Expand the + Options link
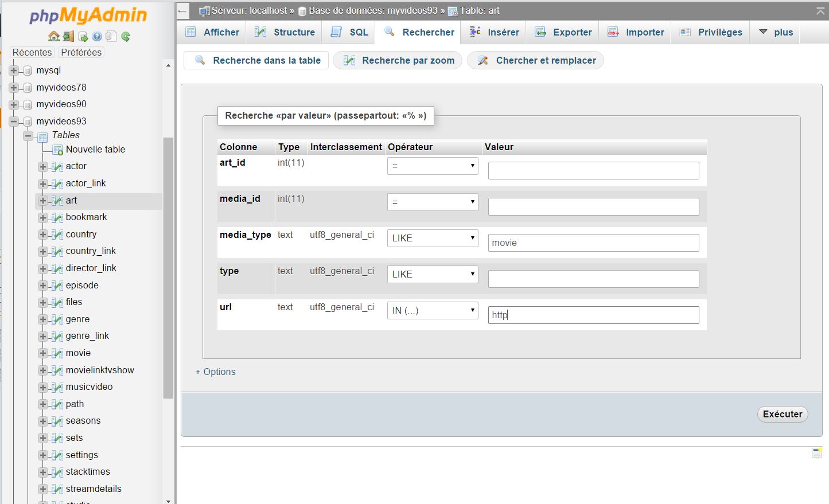This screenshot has width=829, height=504. coord(216,372)
